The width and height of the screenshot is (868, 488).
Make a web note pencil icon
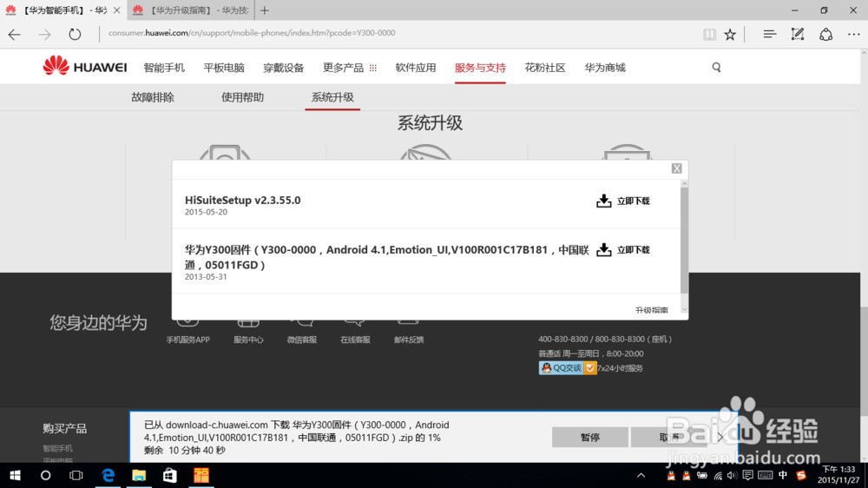[x=798, y=35]
